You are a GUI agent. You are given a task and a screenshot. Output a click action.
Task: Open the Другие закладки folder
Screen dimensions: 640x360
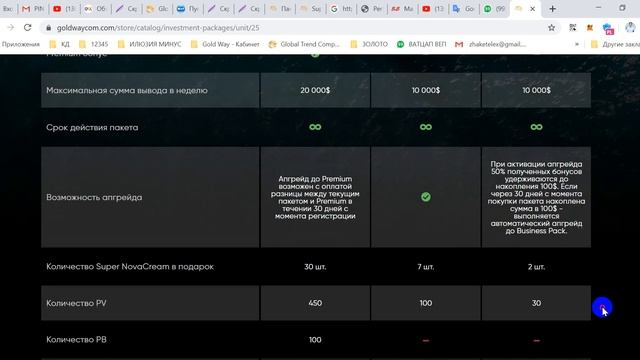[615, 44]
